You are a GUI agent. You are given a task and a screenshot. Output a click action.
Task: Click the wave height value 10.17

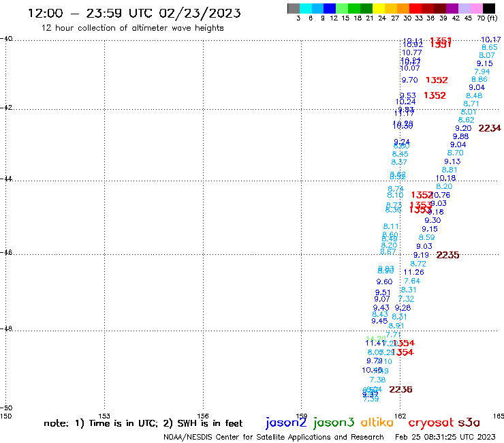coord(490,40)
